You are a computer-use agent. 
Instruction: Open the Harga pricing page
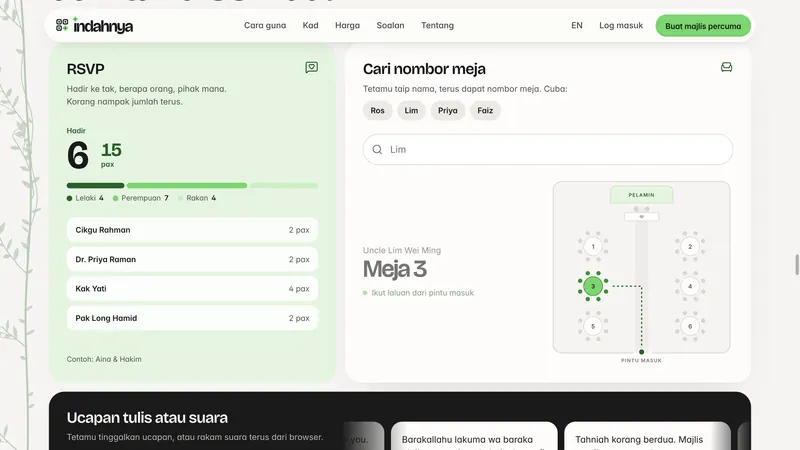click(x=347, y=26)
